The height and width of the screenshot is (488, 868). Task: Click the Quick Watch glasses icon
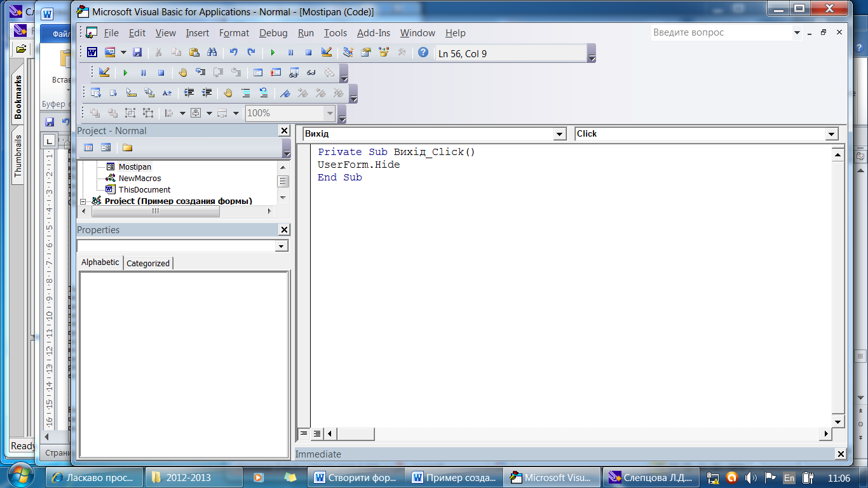311,72
